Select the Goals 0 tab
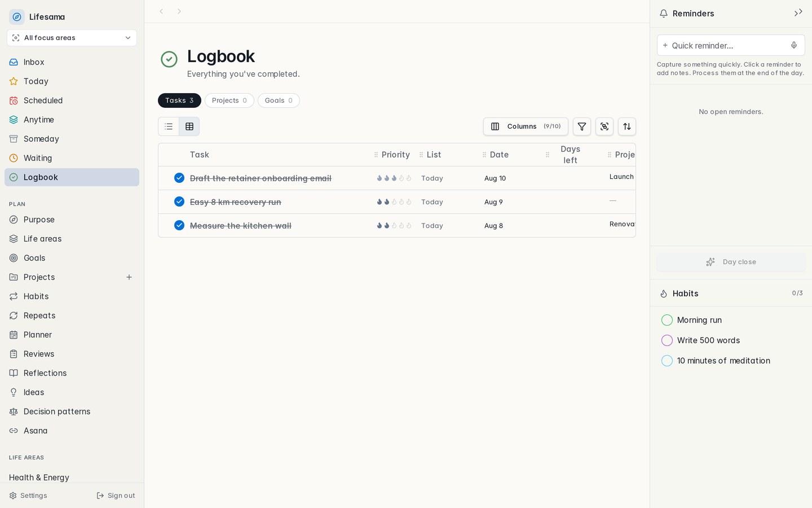Screen dimensions: 812x508 [279, 100]
